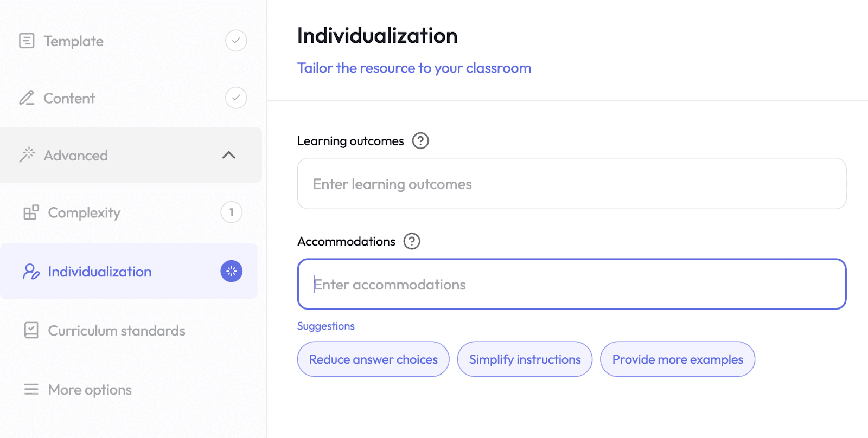This screenshot has width=868, height=438.
Task: Click the Complexity blocks icon
Action: click(31, 212)
